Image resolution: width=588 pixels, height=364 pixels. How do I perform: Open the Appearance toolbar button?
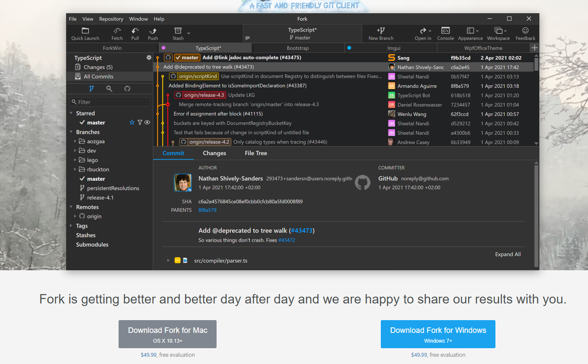point(470,34)
